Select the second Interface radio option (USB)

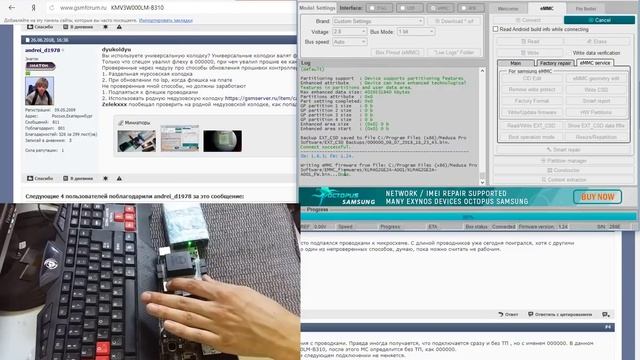pos(409,8)
